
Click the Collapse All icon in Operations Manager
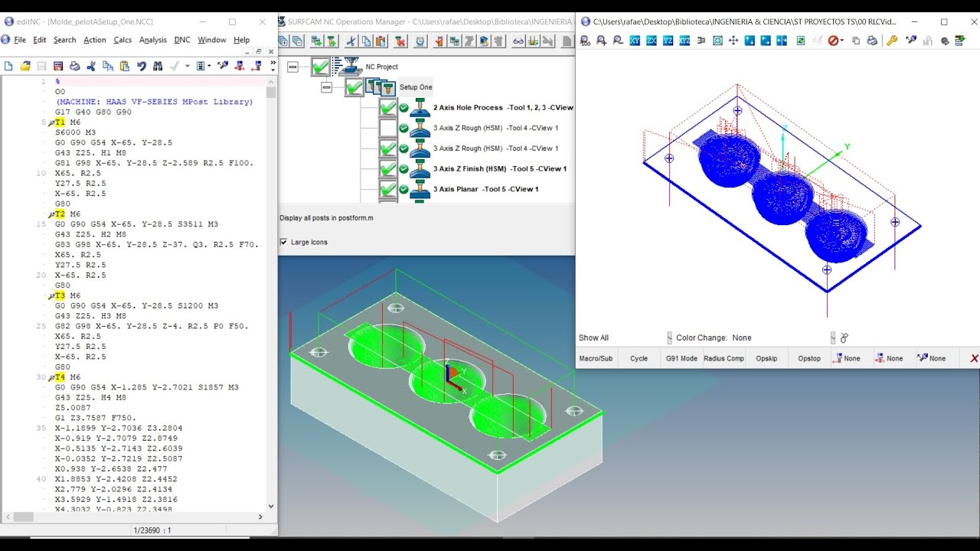(298, 41)
